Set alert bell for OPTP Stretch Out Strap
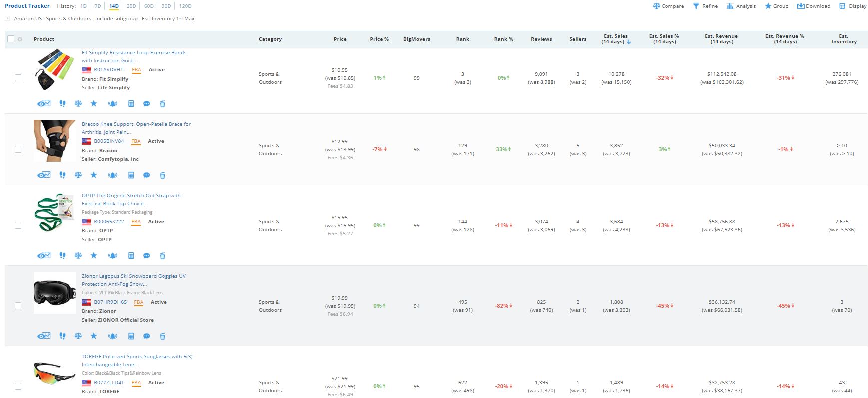This screenshot has height=398, width=868. [113, 256]
